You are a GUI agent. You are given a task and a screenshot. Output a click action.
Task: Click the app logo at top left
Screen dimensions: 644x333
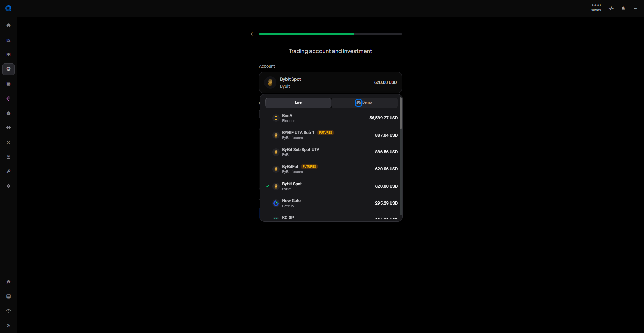click(x=8, y=8)
